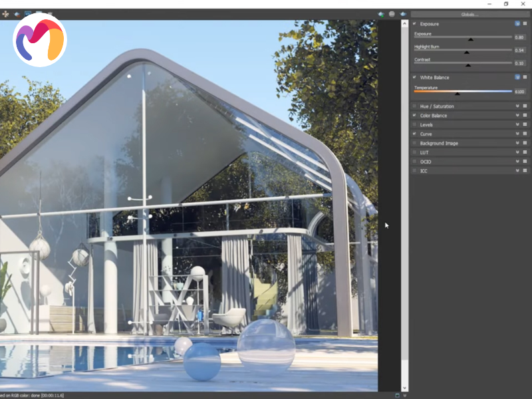Open the Background Image menu icon

[525, 143]
